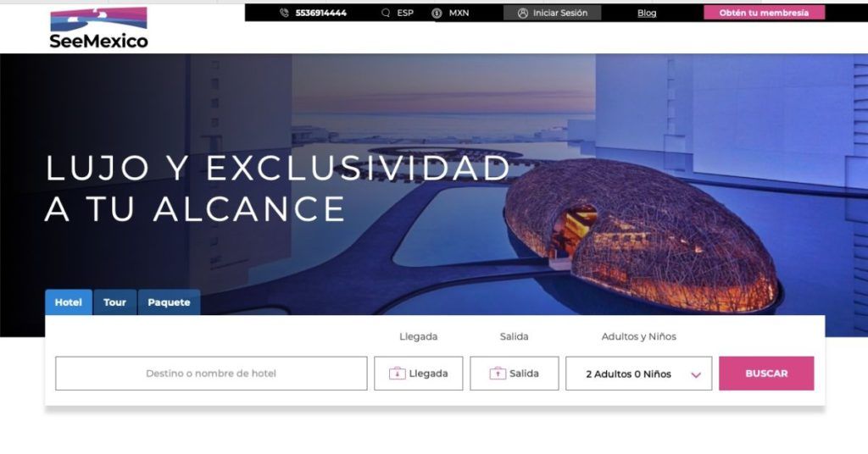Click the user profile icon in Iniciar Sesión
Viewport: 868px width, 454px height.
click(522, 13)
